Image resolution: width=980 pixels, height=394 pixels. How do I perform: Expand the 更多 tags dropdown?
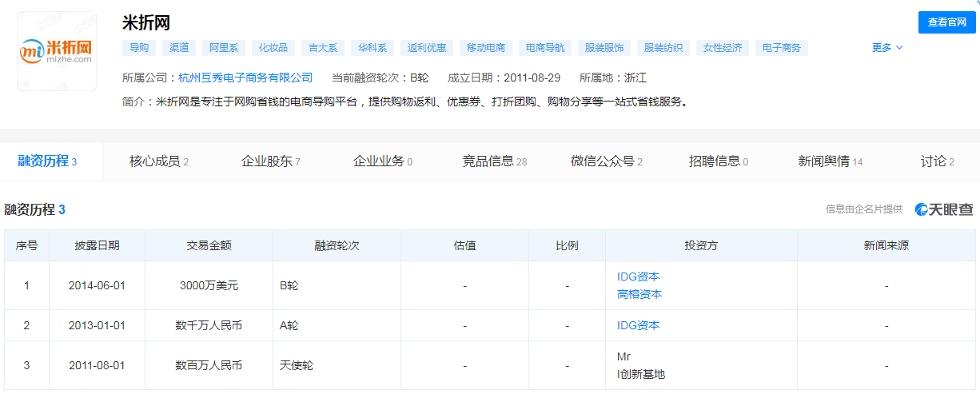click(886, 48)
